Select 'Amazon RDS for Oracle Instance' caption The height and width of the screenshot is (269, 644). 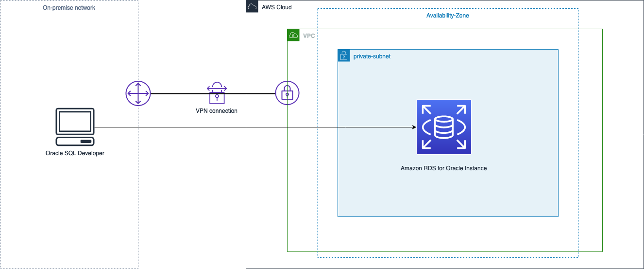coord(444,168)
